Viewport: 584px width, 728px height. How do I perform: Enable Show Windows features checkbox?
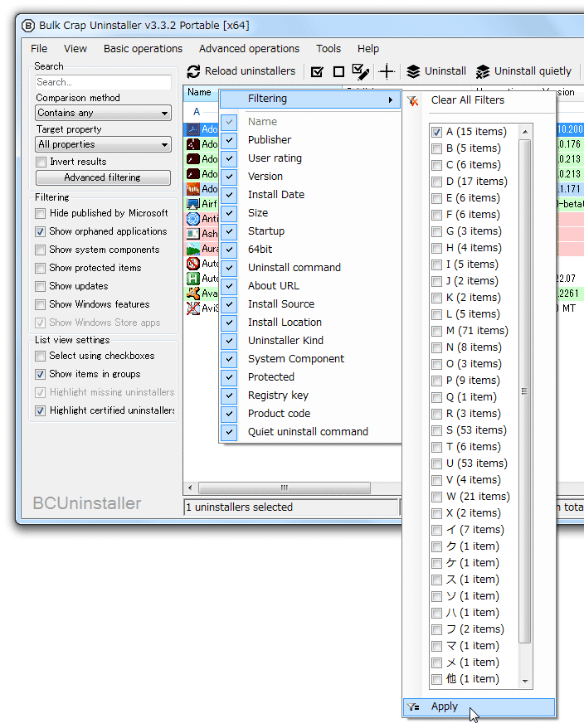[x=41, y=304]
